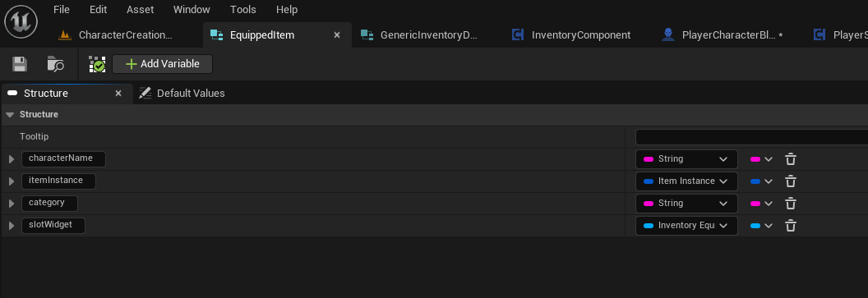
Task: Open Inventory Equ type dropdown
Action: [x=686, y=226]
